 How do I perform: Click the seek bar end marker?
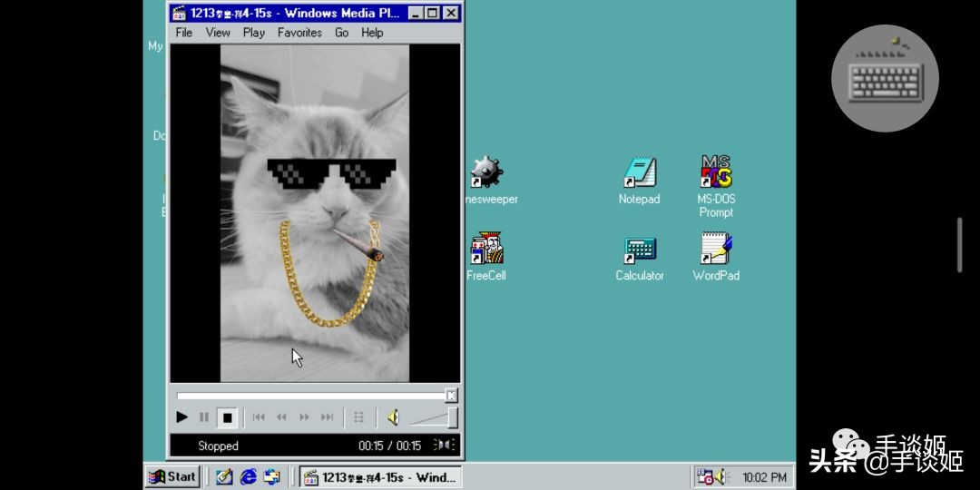coord(451,396)
